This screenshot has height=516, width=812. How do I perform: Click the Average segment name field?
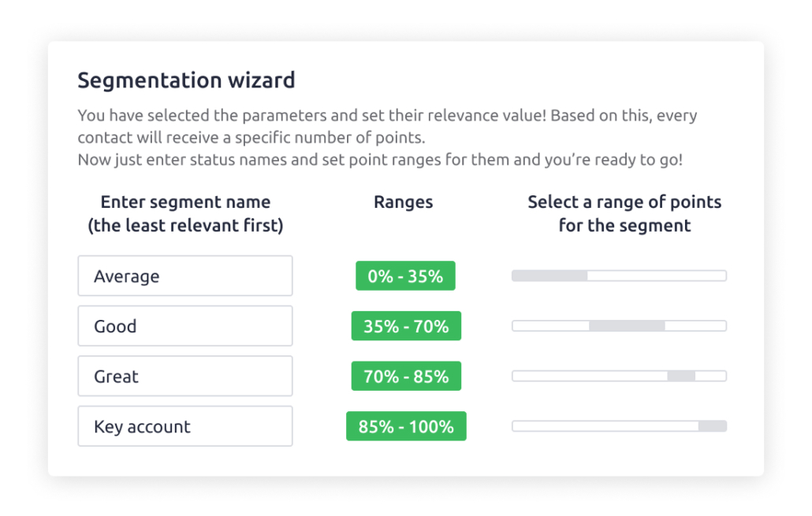tap(184, 276)
